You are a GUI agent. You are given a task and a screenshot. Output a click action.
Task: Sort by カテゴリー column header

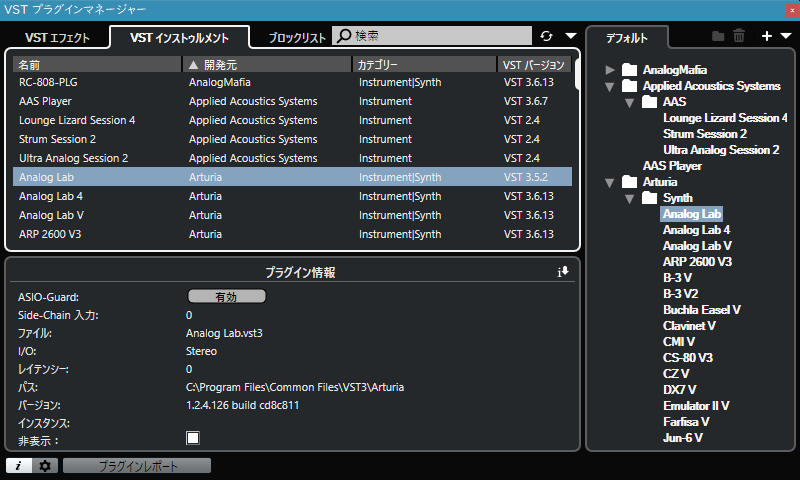(424, 65)
